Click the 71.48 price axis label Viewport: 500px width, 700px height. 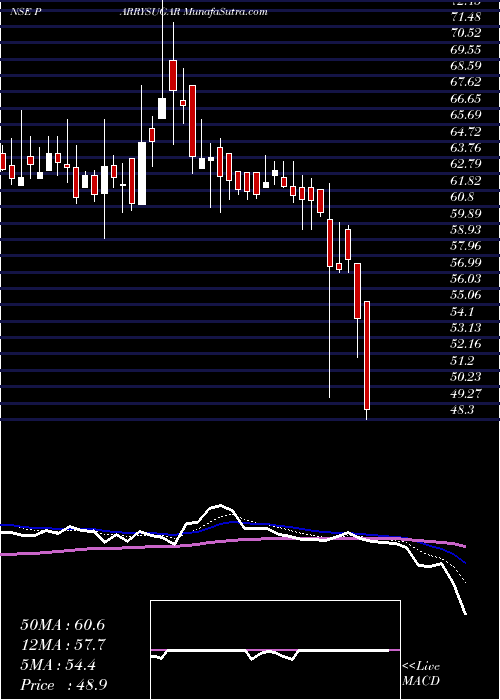[x=466, y=17]
